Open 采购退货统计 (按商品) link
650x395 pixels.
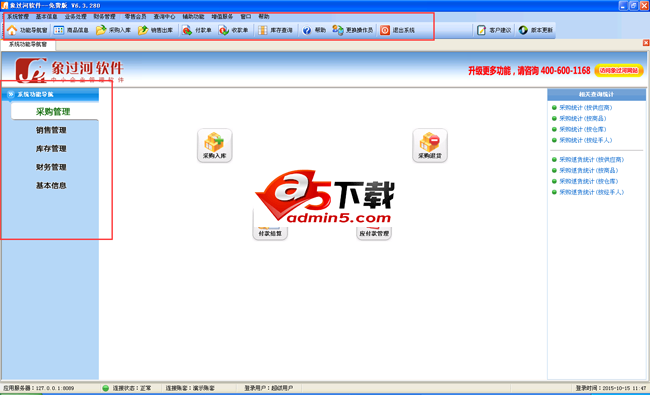[x=588, y=170]
